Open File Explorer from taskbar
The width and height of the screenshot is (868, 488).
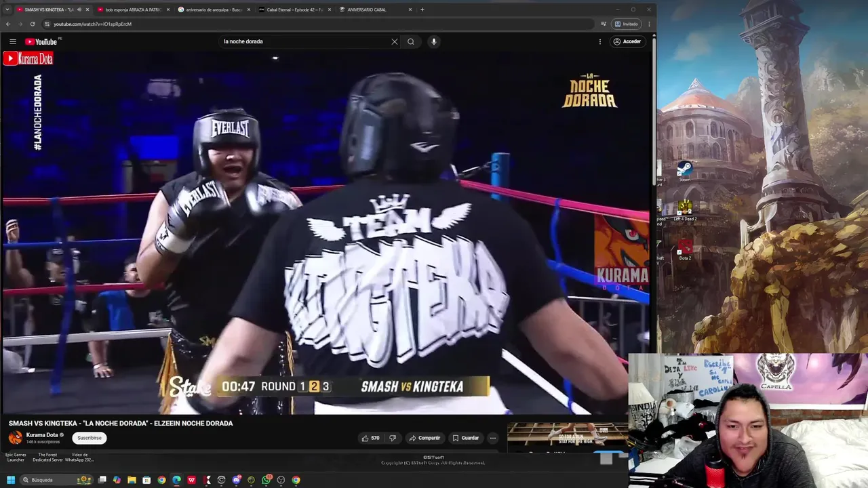[x=132, y=480]
